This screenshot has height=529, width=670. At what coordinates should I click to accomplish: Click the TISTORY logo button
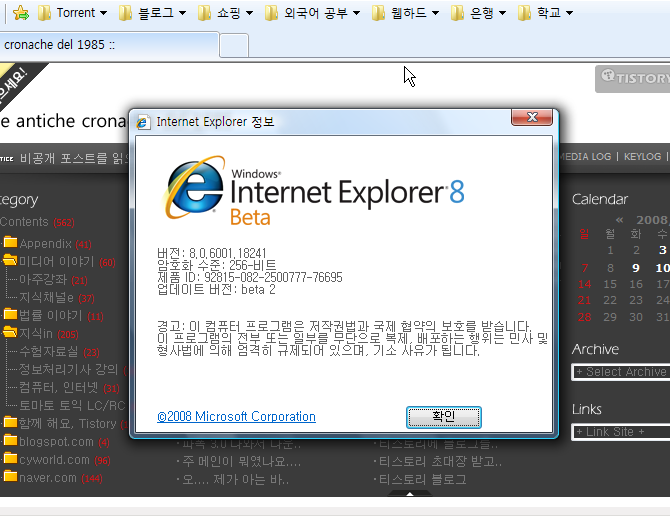coord(633,78)
